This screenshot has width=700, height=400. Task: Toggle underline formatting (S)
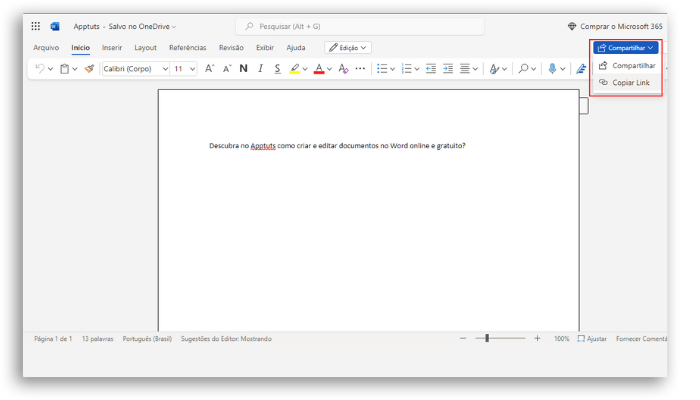click(x=277, y=69)
